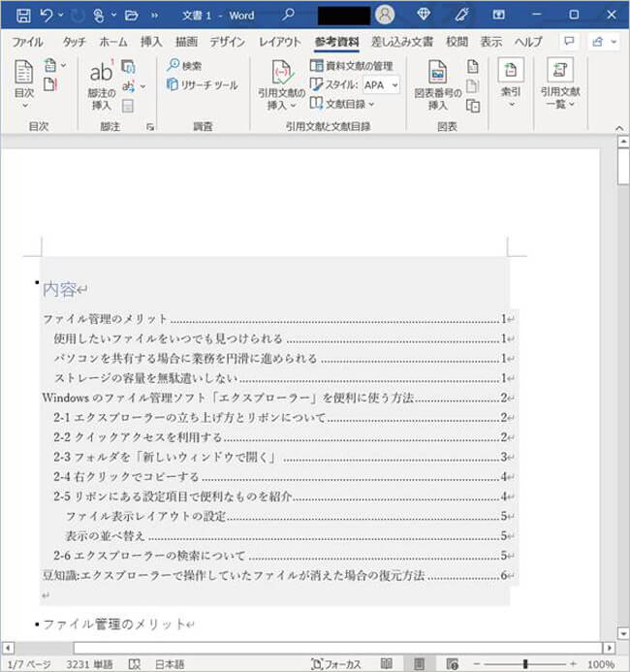Click update table of contents icon
Viewport: 630px width, 672px height.
point(50,84)
